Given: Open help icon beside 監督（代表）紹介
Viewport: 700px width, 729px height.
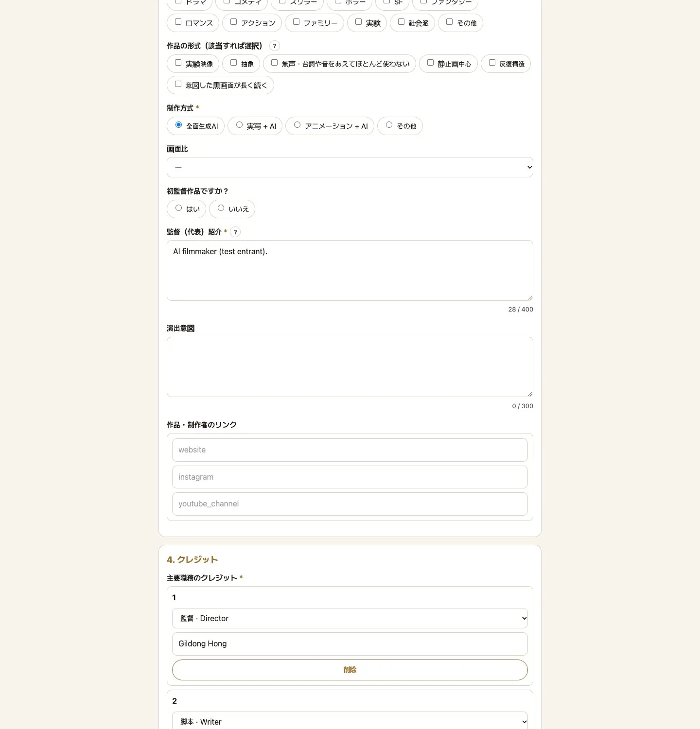Looking at the screenshot, I should click(235, 232).
